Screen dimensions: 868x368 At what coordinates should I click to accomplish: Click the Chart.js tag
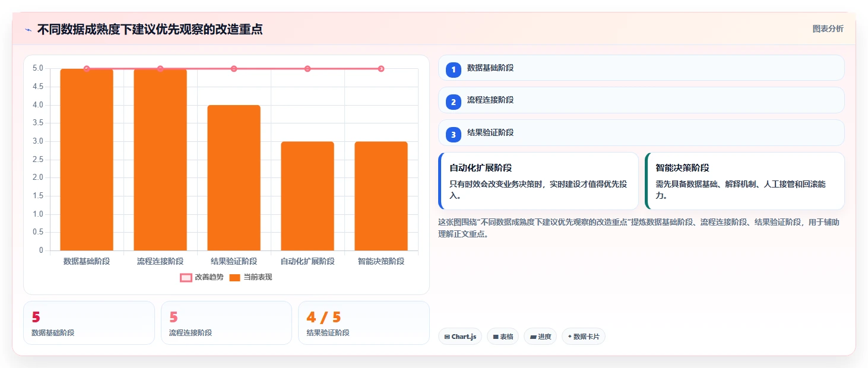click(x=460, y=337)
